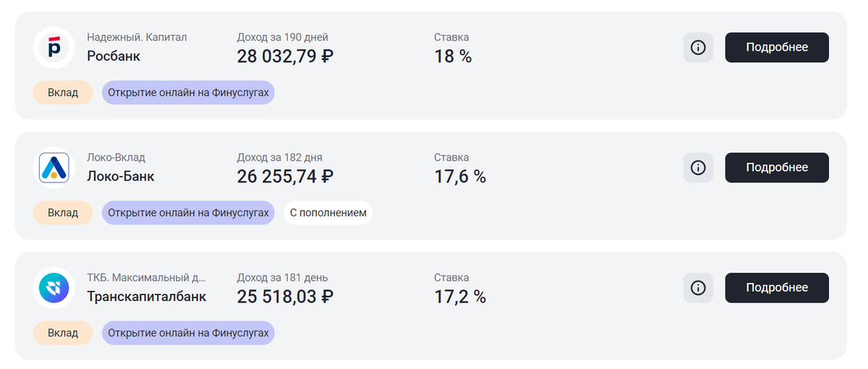
Task: Click Подробнее button for Росбанк
Action: pos(777,47)
